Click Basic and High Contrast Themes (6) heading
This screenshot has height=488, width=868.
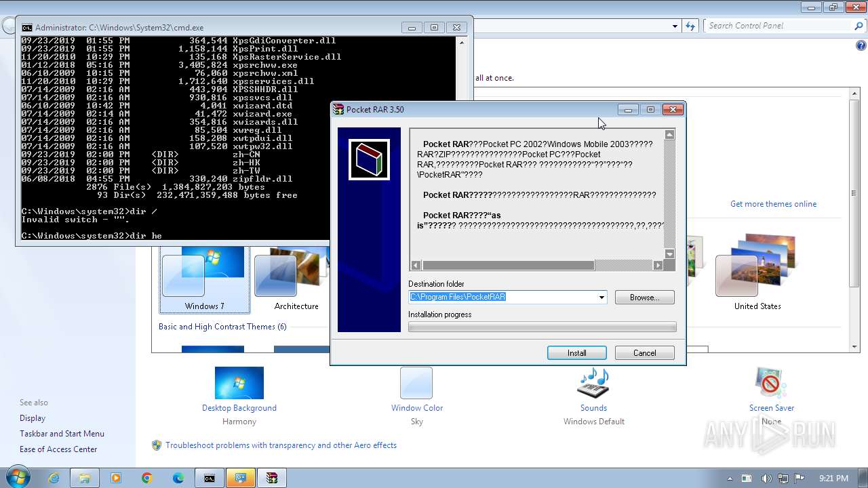pyautogui.click(x=222, y=327)
